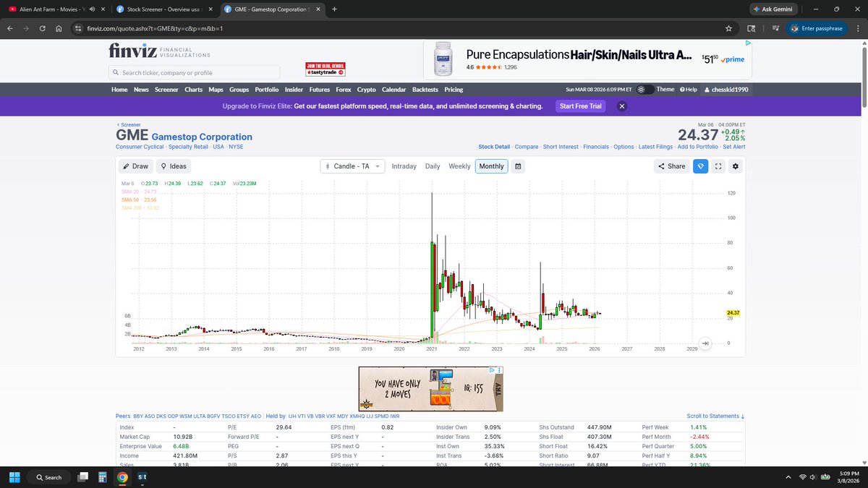Open the Draw tool on the chart
The height and width of the screenshot is (488, 868).
pyautogui.click(x=135, y=166)
